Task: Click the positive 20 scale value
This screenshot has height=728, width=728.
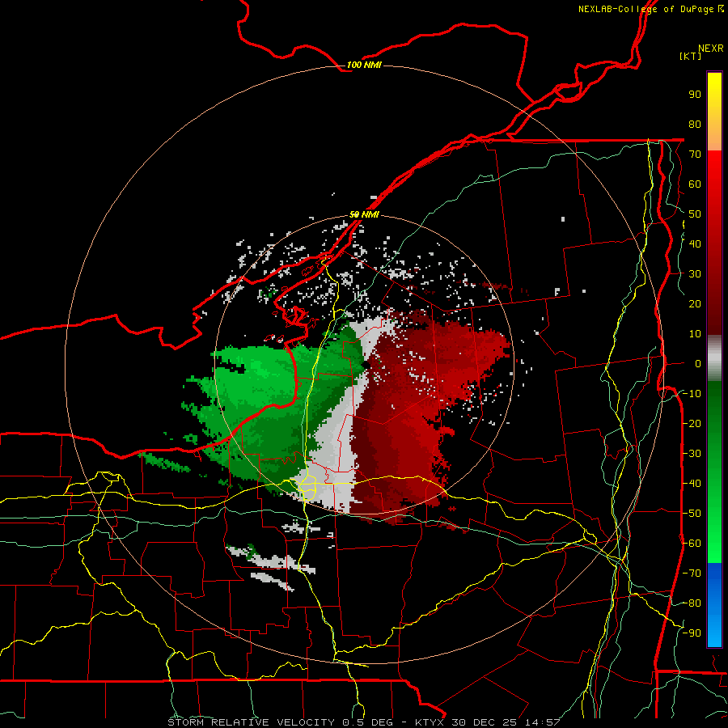Action: click(695, 304)
